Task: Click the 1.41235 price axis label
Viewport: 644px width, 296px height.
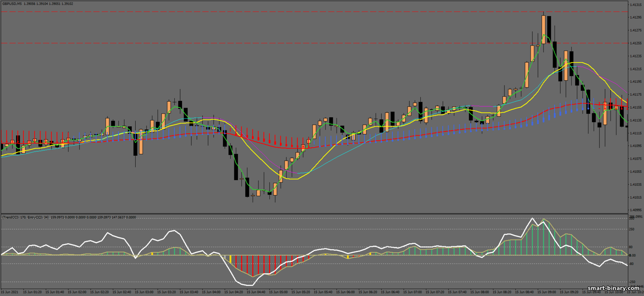Action: point(635,56)
